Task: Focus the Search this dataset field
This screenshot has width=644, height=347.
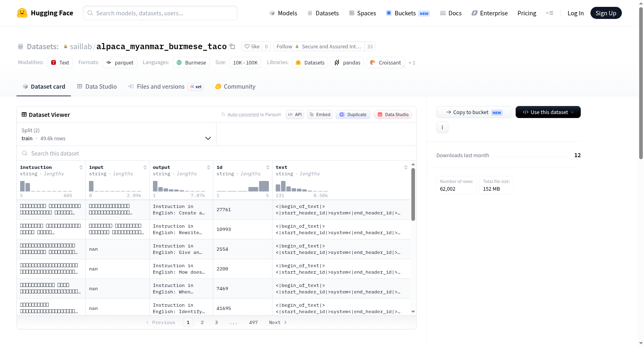Action: click(x=217, y=153)
